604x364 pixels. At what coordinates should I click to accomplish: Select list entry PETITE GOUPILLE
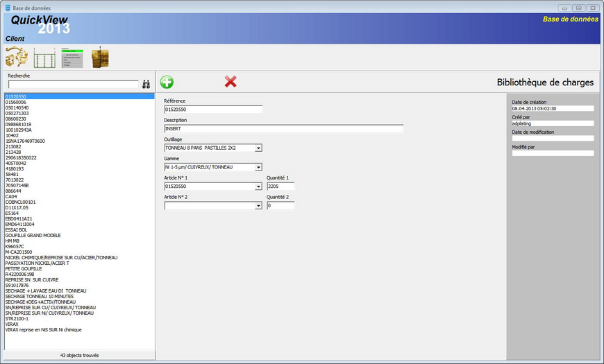(x=79, y=269)
